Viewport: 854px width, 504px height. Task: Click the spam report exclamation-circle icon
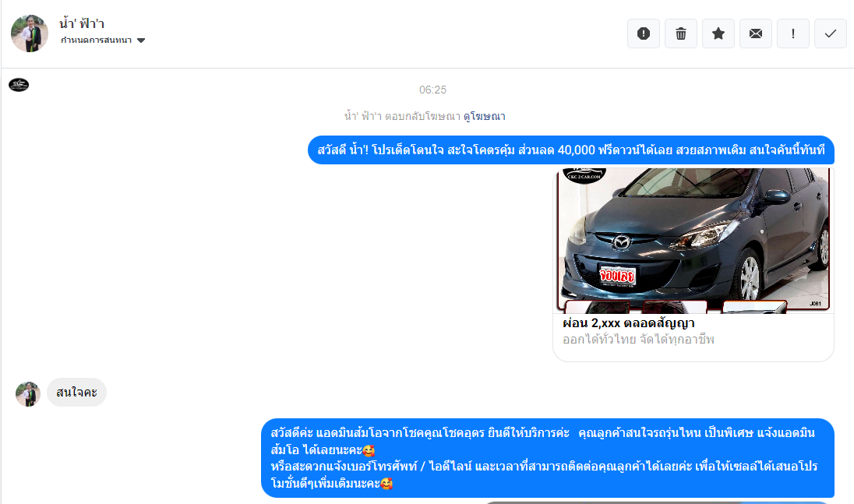[643, 33]
